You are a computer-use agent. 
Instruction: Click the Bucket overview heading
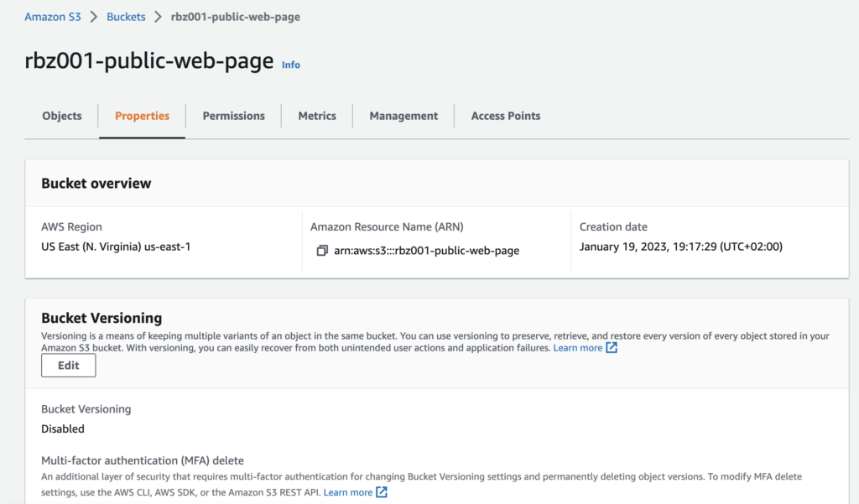[x=96, y=184]
